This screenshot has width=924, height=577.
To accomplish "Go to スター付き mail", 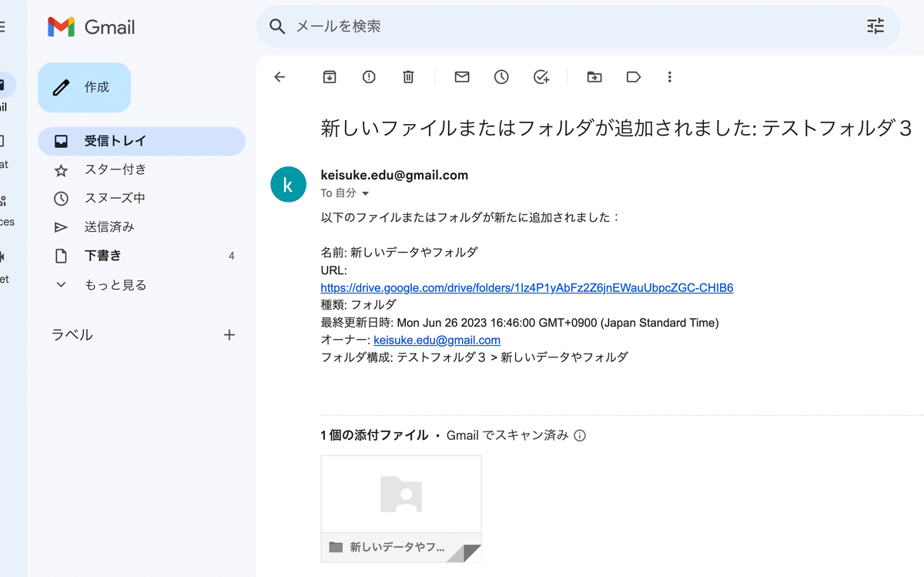I will (x=115, y=169).
